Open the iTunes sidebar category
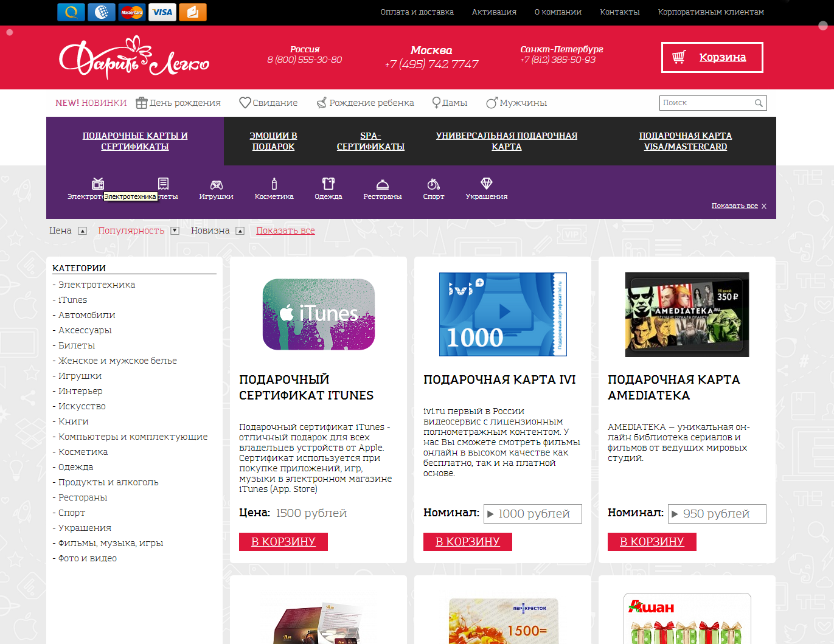The image size is (834, 644). point(72,300)
